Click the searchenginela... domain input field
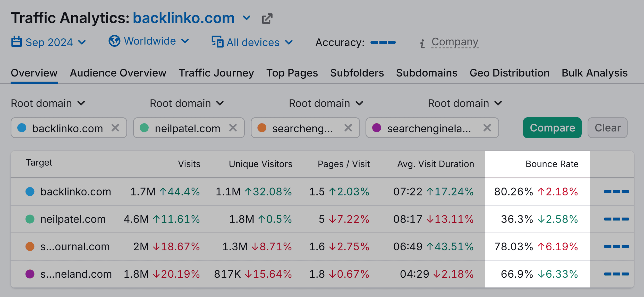This screenshot has width=644, height=297. pos(432,128)
